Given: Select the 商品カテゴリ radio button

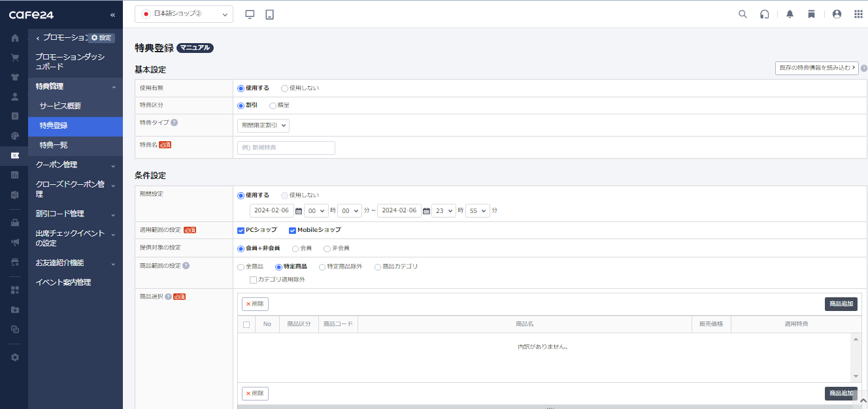Looking at the screenshot, I should 377,267.
